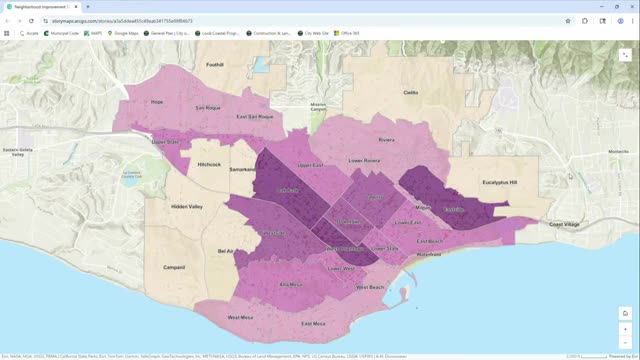Open the apps grid in bookmarks bar
The width and height of the screenshot is (640, 360).
(x=7, y=33)
